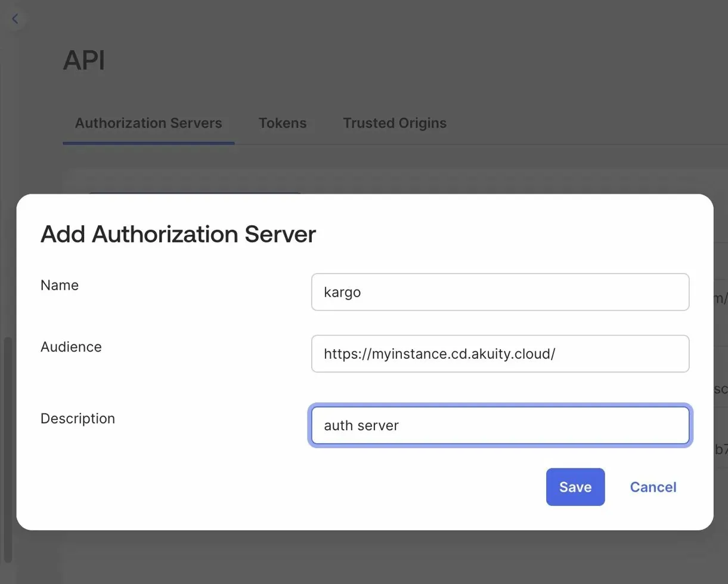The width and height of the screenshot is (728, 584).
Task: Click the Add Authorization Server heading
Action: coord(178,234)
